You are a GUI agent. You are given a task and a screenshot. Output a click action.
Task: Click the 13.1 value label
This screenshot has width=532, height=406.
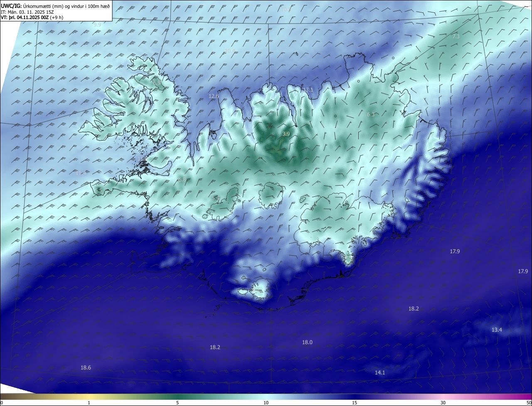click(308, 90)
